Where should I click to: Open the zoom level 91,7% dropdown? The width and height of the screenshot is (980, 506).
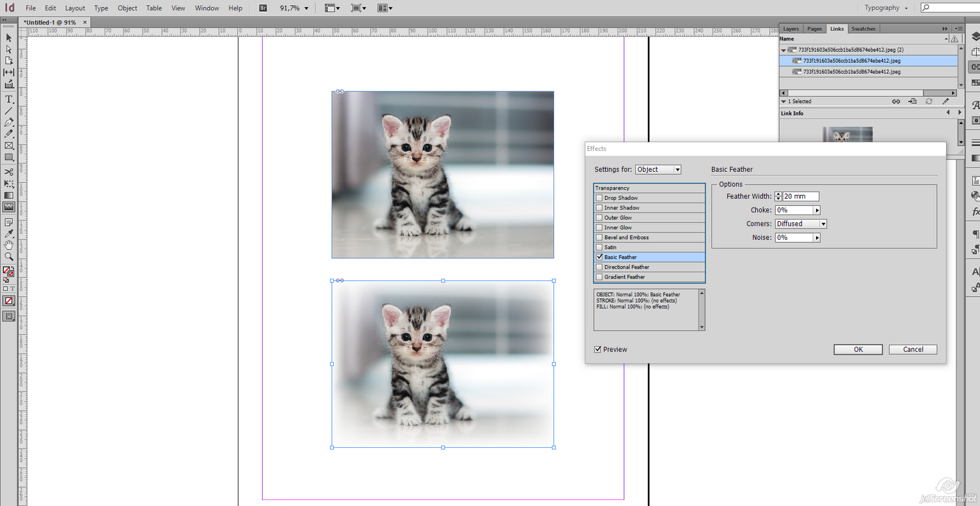click(x=306, y=8)
